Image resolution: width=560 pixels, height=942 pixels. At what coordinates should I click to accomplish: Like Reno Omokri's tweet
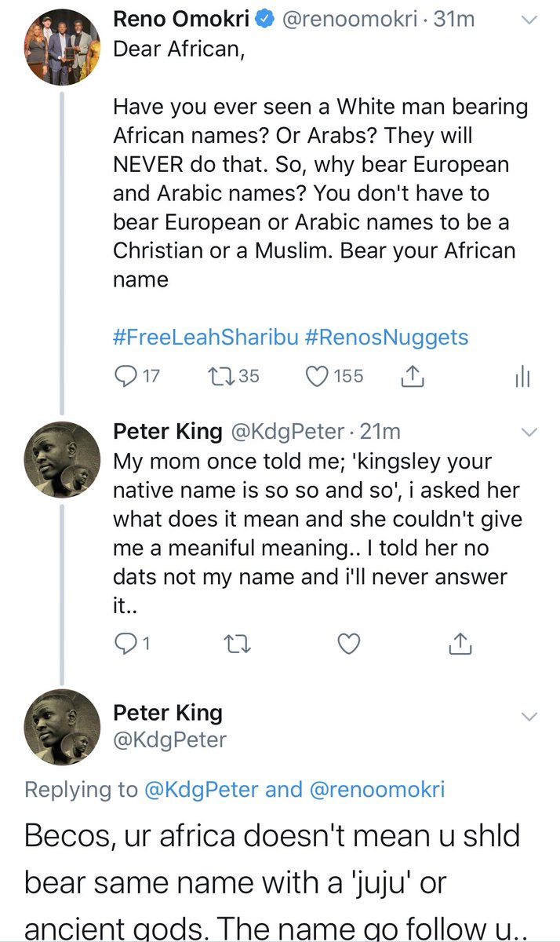(x=317, y=377)
